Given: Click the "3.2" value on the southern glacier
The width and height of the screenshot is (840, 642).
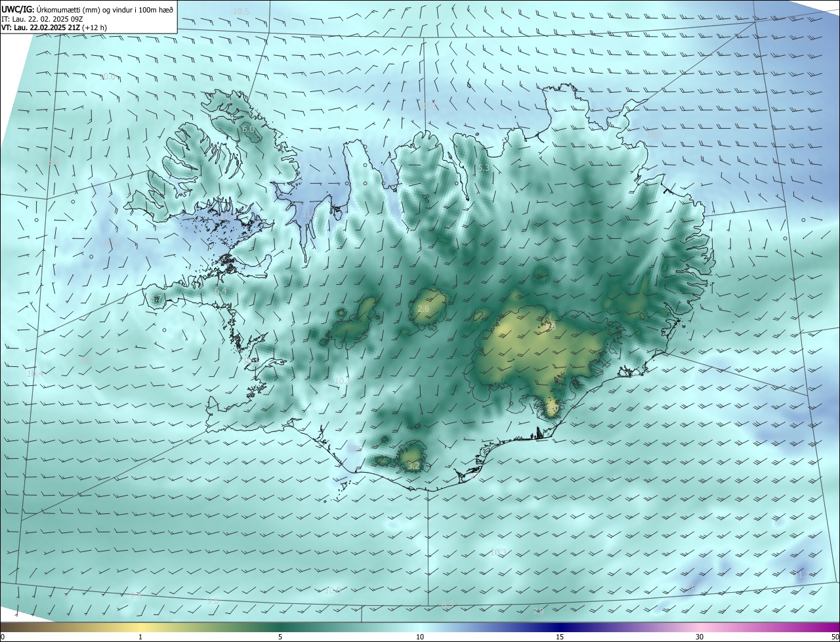Looking at the screenshot, I should click(413, 465).
